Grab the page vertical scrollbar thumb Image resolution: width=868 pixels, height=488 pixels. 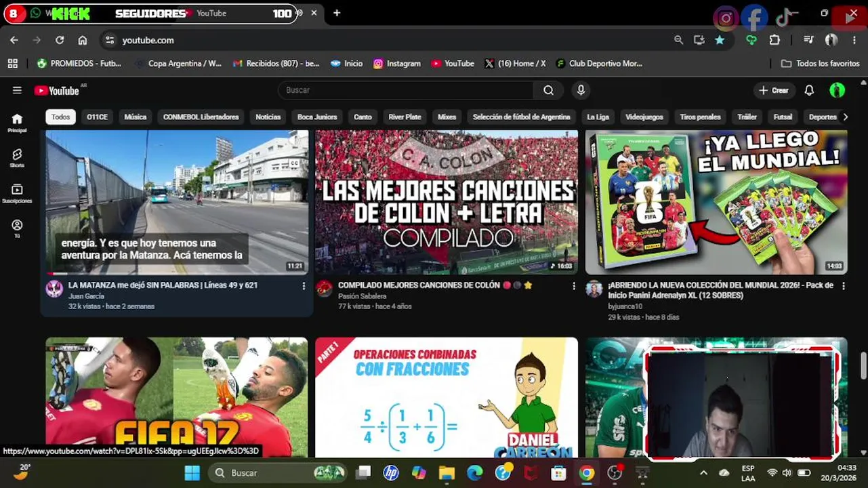(863, 366)
